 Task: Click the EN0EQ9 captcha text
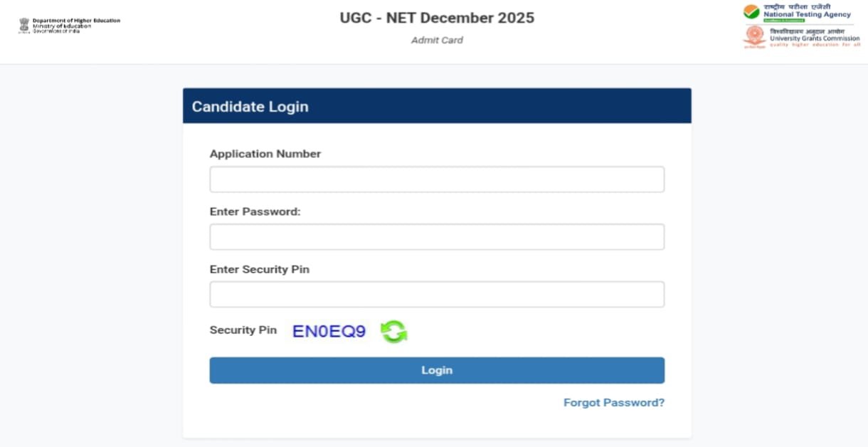[x=329, y=331]
